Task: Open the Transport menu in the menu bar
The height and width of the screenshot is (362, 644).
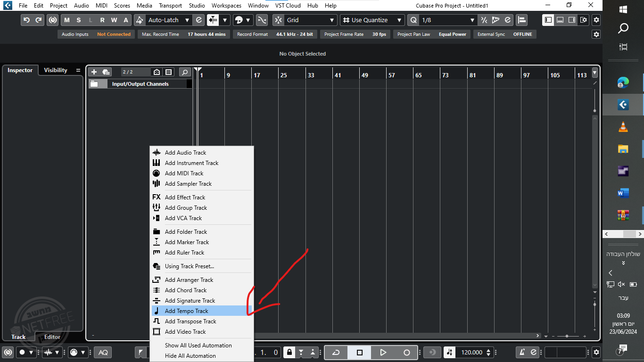Action: point(170,6)
